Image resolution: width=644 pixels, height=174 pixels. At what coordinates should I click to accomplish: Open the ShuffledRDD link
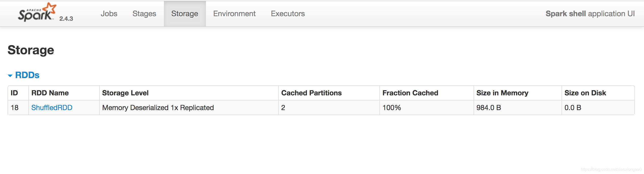[52, 108]
